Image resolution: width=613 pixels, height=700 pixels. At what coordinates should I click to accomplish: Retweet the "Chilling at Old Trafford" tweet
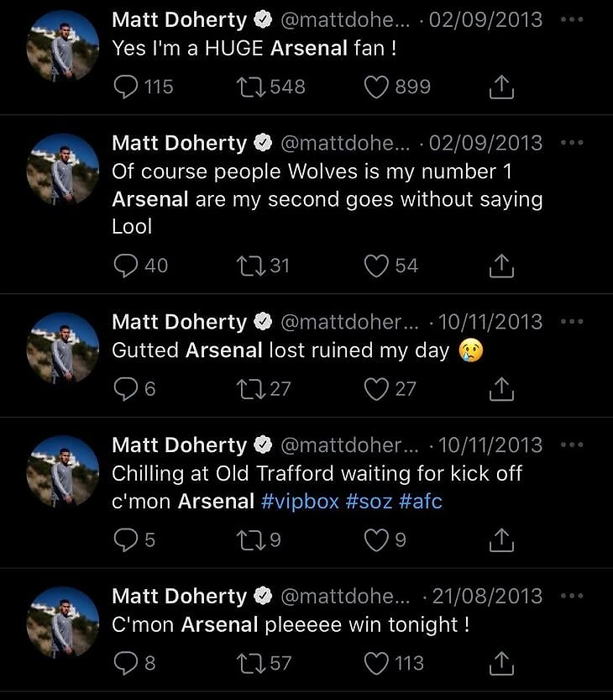coord(251,539)
